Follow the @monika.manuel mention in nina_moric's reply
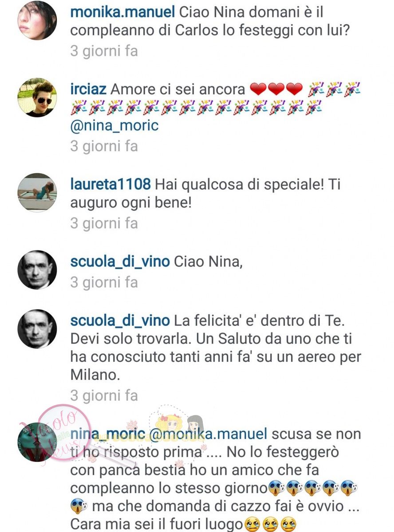The height and width of the screenshot is (532, 394). 207,434
